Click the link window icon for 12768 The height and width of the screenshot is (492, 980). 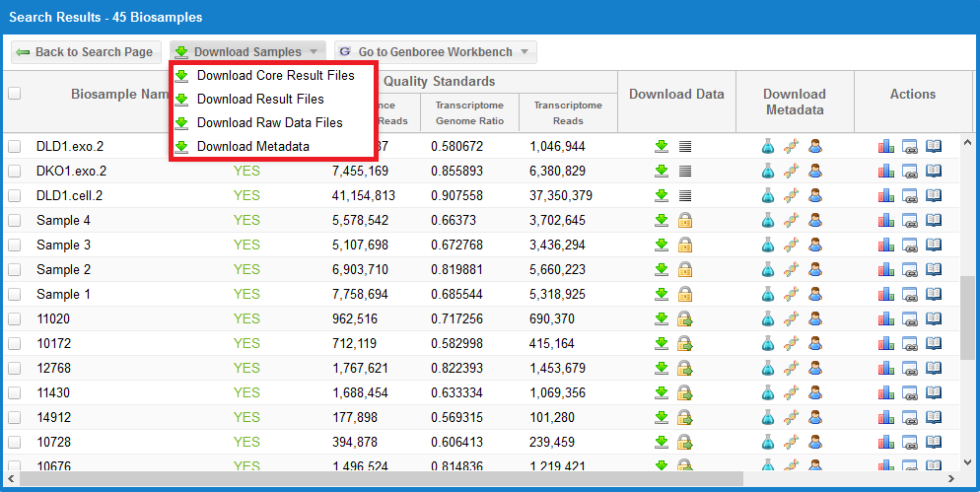pyautogui.click(x=910, y=368)
